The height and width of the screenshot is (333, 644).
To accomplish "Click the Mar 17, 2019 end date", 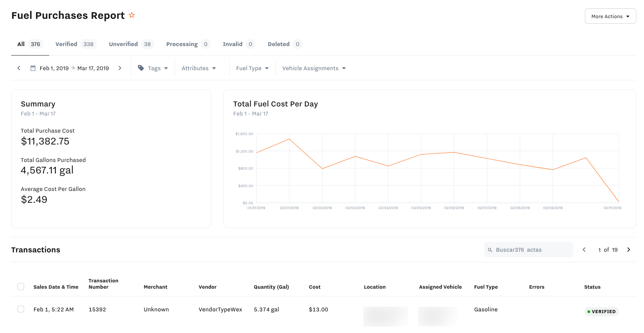I will [93, 68].
